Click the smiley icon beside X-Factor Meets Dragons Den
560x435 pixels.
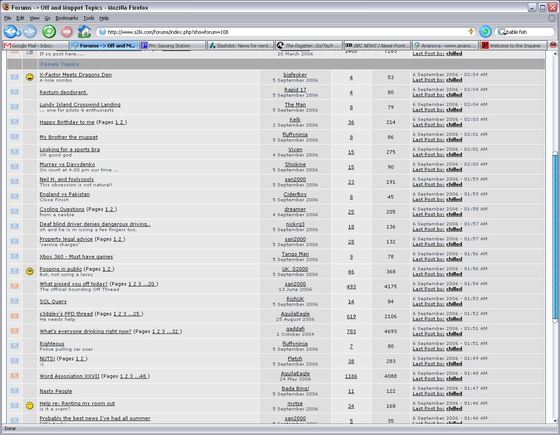(x=30, y=77)
